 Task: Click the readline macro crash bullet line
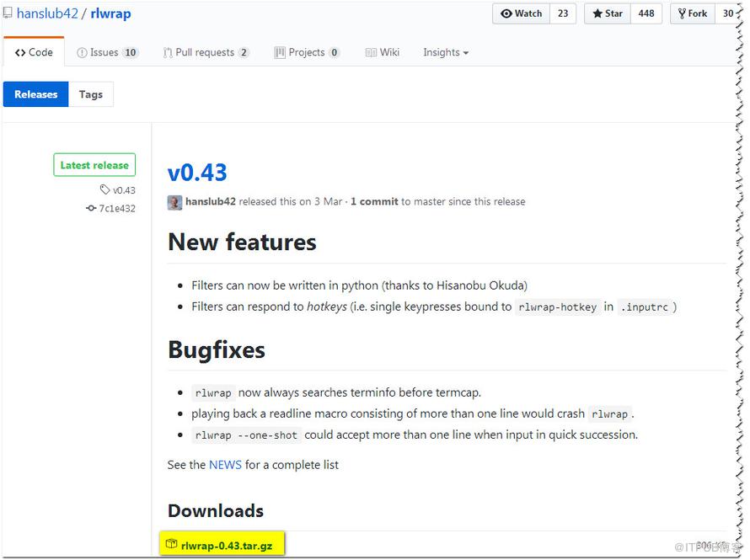click(x=413, y=413)
